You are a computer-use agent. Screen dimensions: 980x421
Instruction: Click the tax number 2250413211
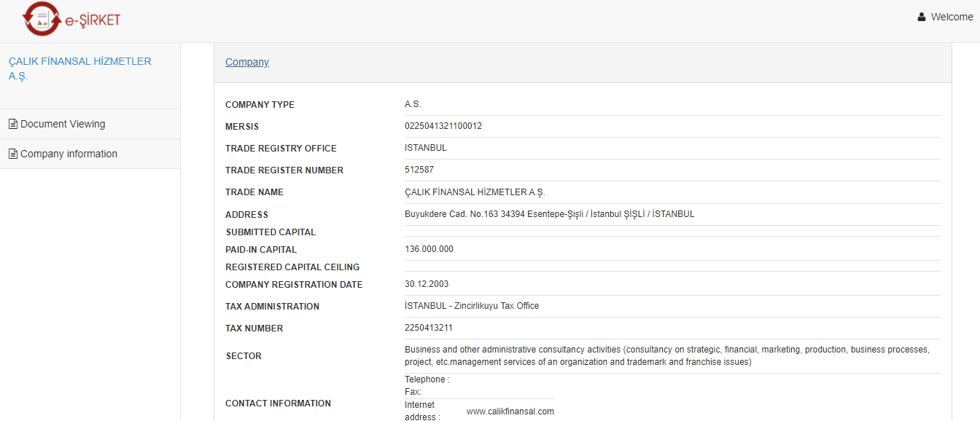429,328
